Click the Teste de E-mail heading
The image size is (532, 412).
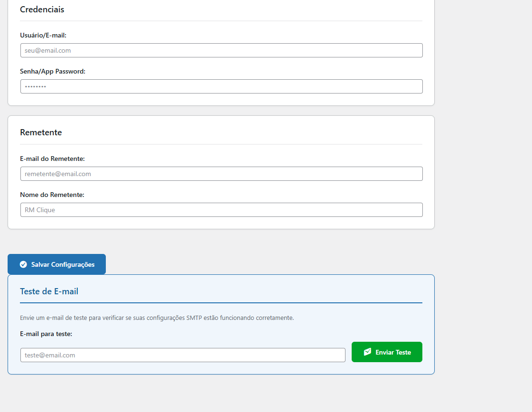click(x=49, y=291)
